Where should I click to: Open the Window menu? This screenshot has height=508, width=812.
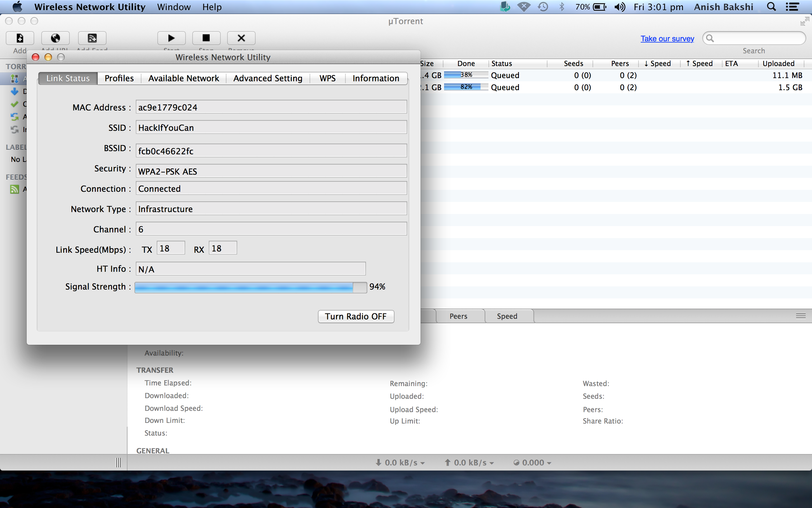pos(174,7)
